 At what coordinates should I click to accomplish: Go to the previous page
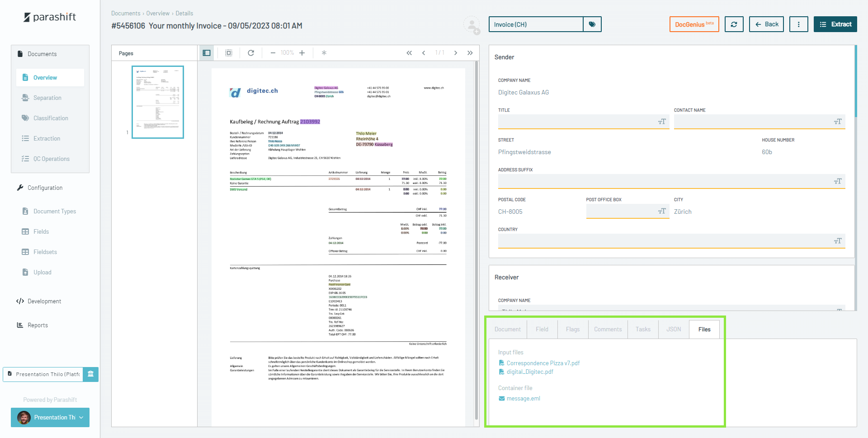(424, 53)
